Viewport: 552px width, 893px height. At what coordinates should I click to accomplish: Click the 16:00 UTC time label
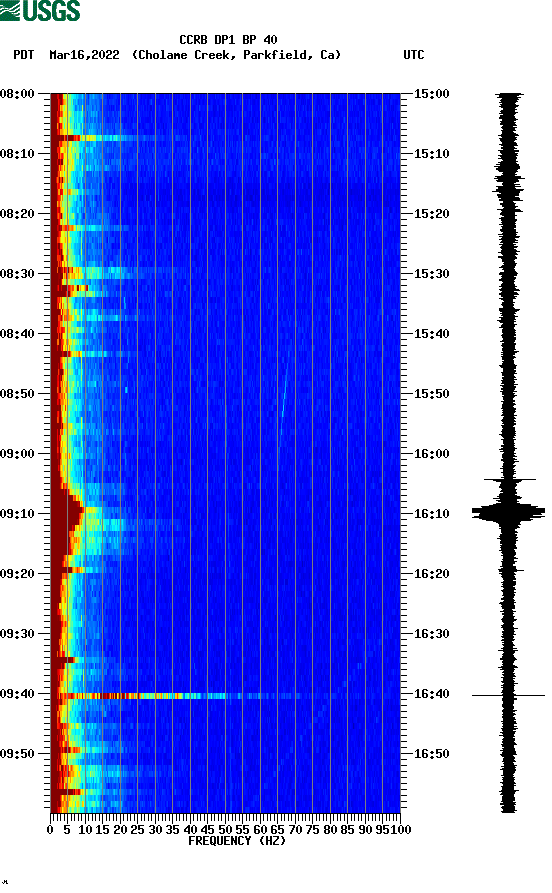pyautogui.click(x=431, y=454)
